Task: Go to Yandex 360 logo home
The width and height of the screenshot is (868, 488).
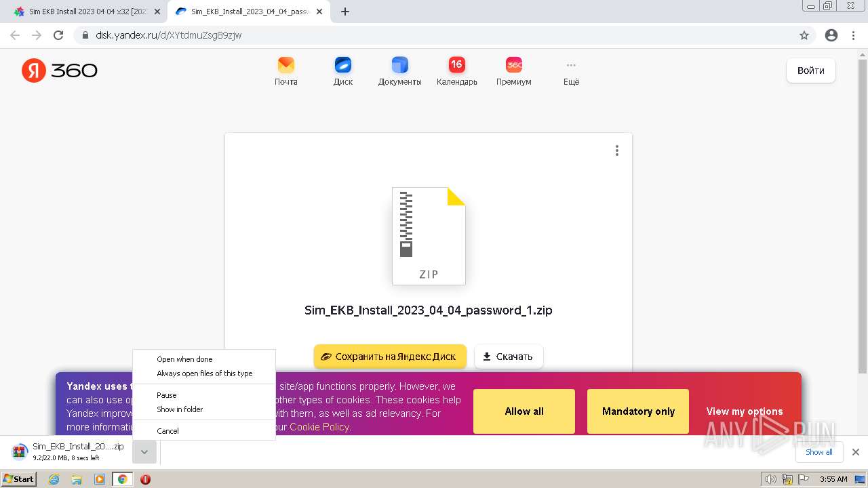Action: [60, 70]
